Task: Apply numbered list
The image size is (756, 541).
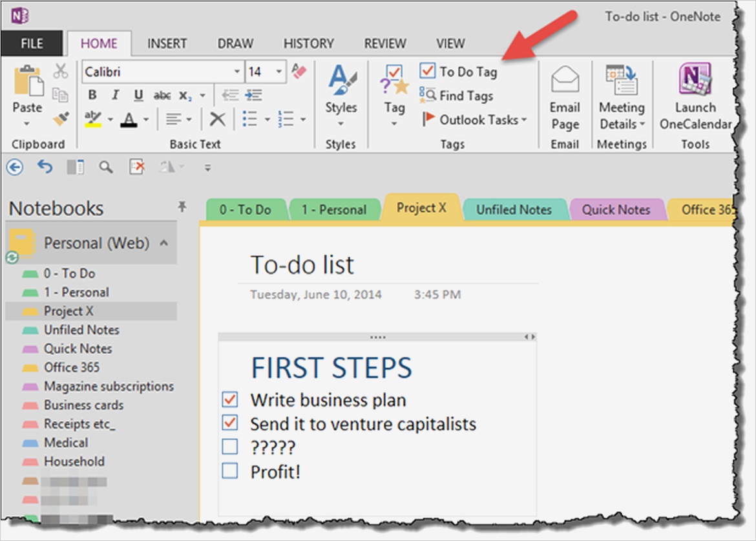Action: coord(286,119)
